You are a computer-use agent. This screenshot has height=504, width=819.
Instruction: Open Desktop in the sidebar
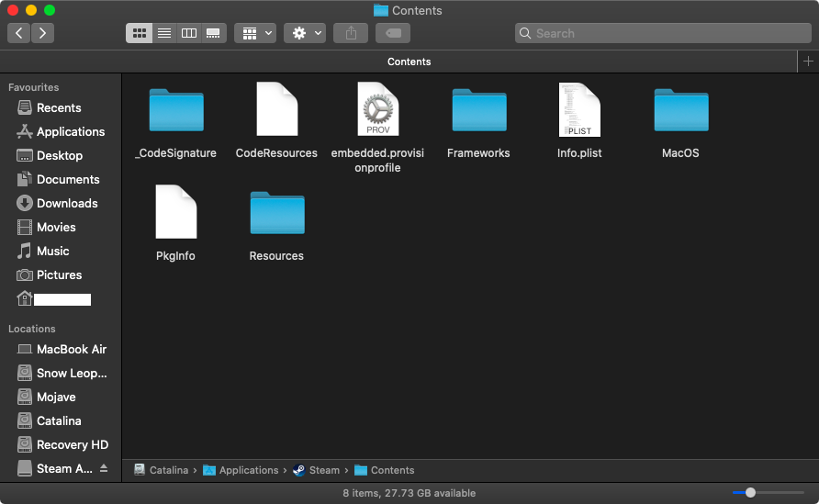coord(59,156)
